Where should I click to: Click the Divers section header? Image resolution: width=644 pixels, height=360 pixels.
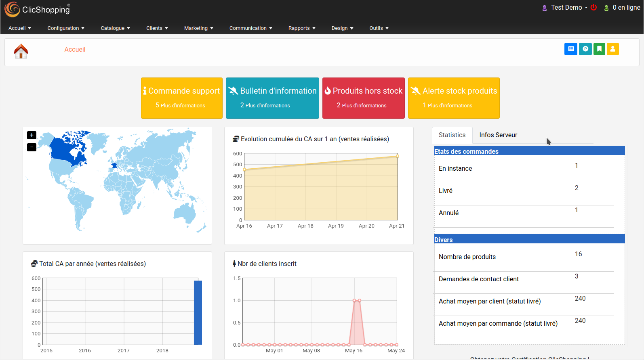(x=529, y=240)
